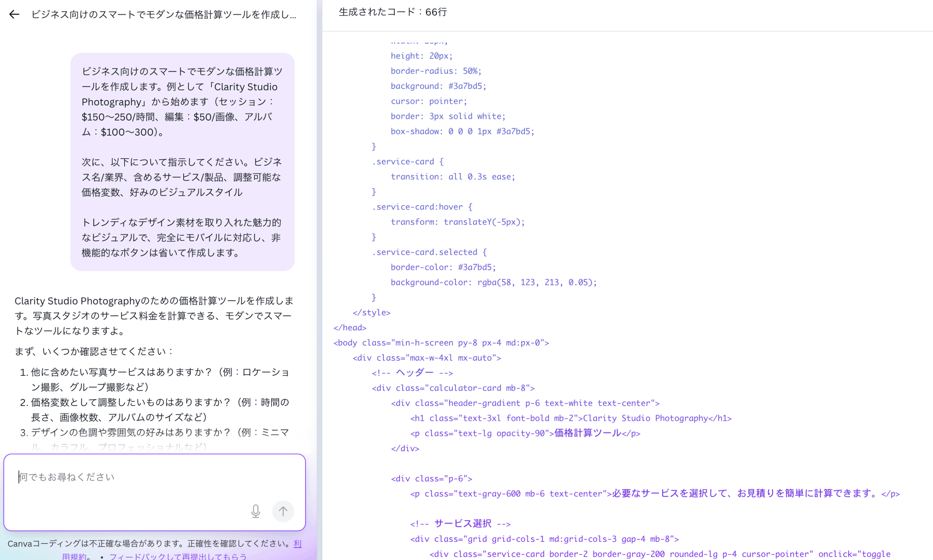Click the h1 Clarity Studio Photography code line
The image size is (933, 560).
pos(571,418)
